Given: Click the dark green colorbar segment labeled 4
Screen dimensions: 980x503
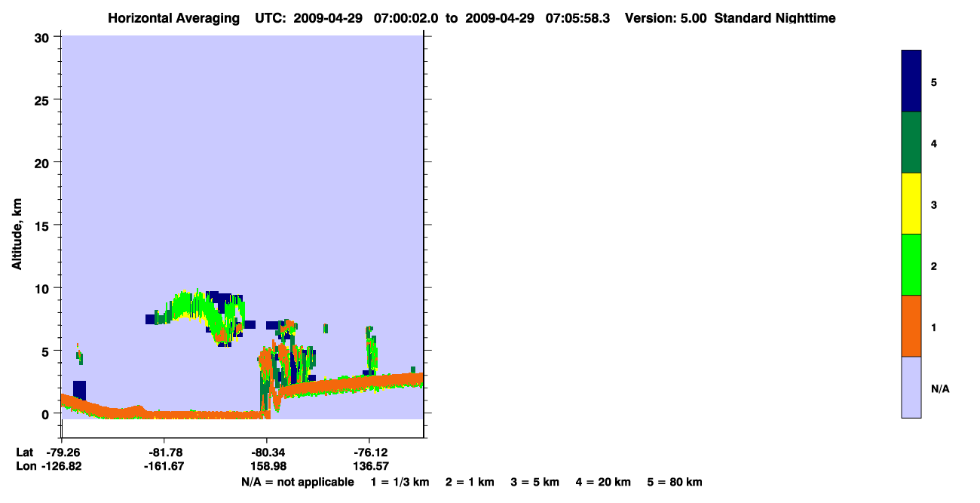Looking at the screenshot, I should tap(911, 143).
